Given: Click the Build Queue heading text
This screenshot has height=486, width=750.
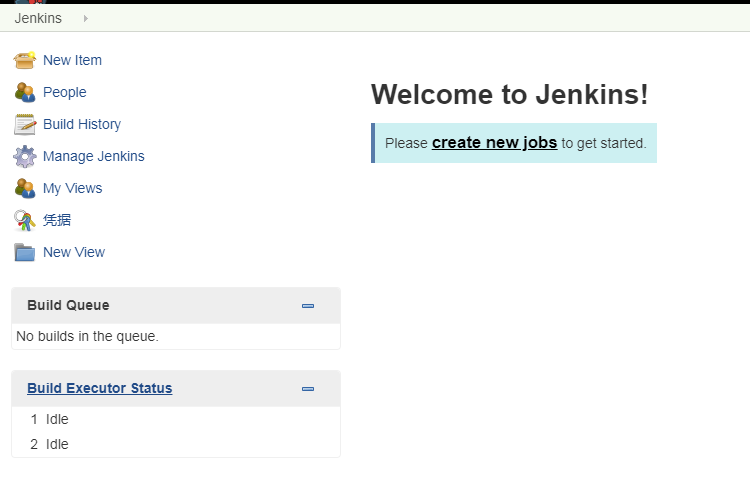Looking at the screenshot, I should (x=68, y=305).
